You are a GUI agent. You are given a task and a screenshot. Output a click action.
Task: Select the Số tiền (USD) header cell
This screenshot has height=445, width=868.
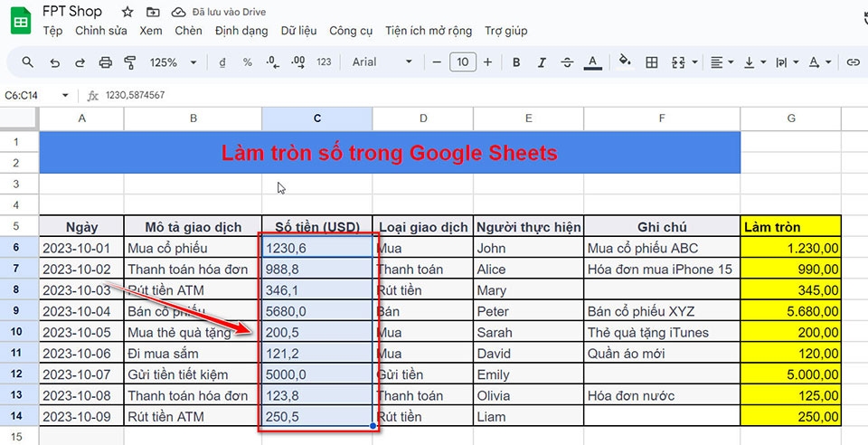317,226
